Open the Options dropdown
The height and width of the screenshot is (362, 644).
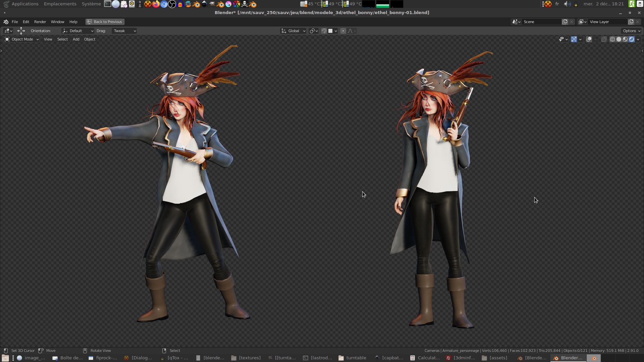coord(632,31)
